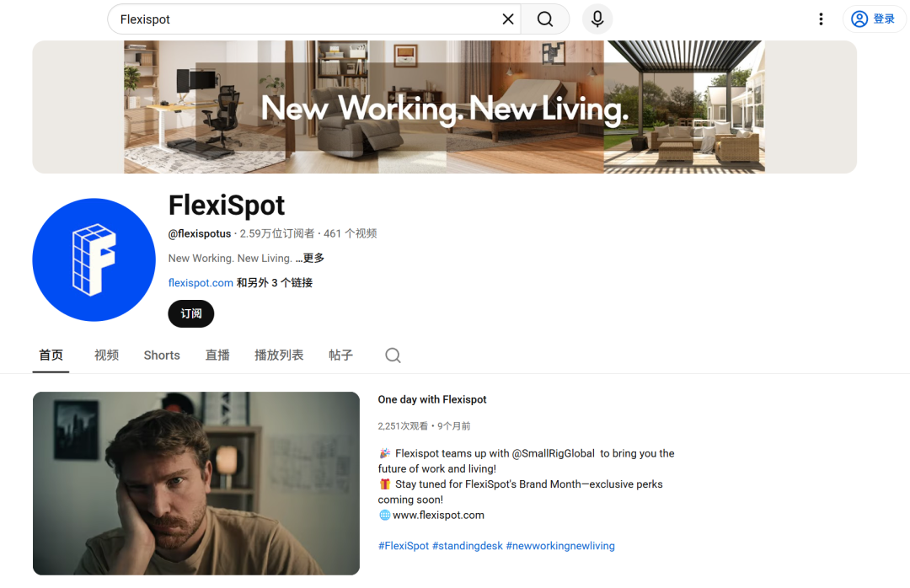Image resolution: width=910 pixels, height=588 pixels.
Task: Open the flexispot.com channel link
Action: tap(201, 283)
